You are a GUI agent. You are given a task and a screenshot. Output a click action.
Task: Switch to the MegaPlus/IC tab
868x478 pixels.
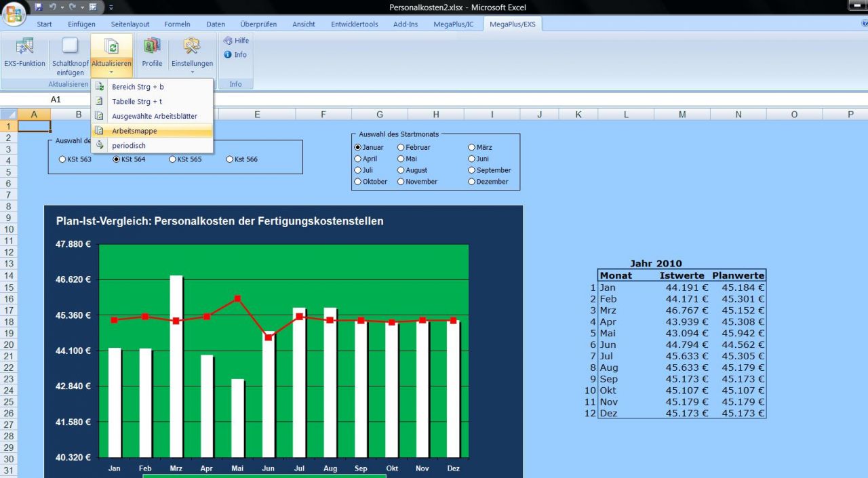[x=454, y=24]
